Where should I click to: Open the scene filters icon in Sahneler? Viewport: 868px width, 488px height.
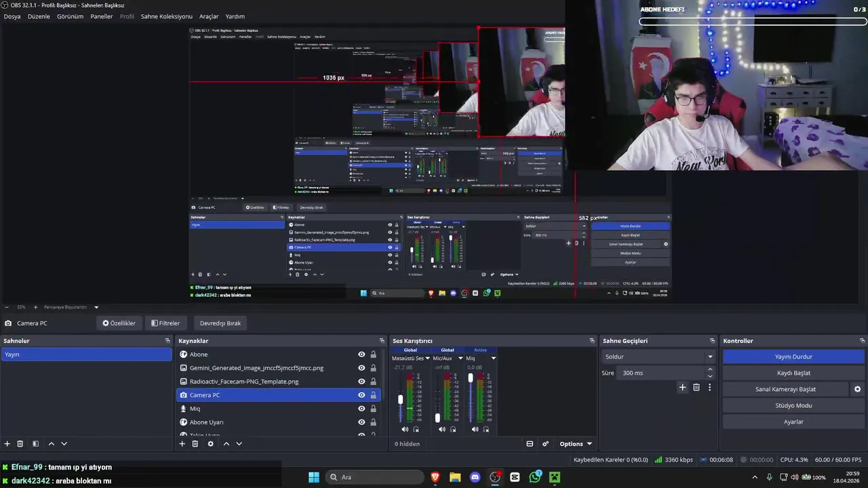point(35,444)
